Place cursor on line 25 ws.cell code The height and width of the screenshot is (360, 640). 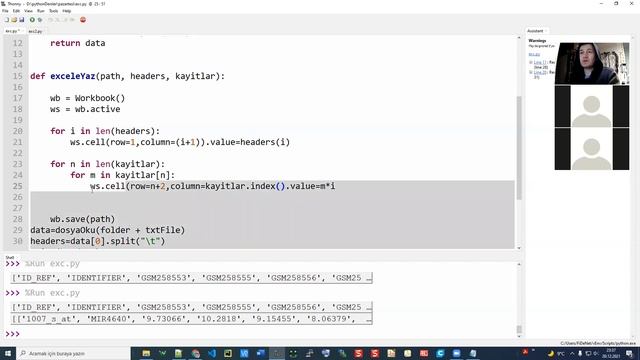point(212,186)
